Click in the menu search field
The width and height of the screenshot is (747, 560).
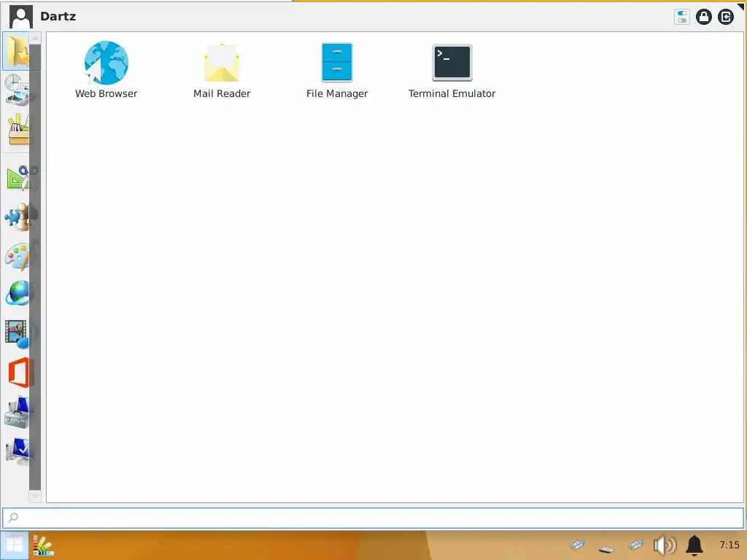tap(373, 518)
